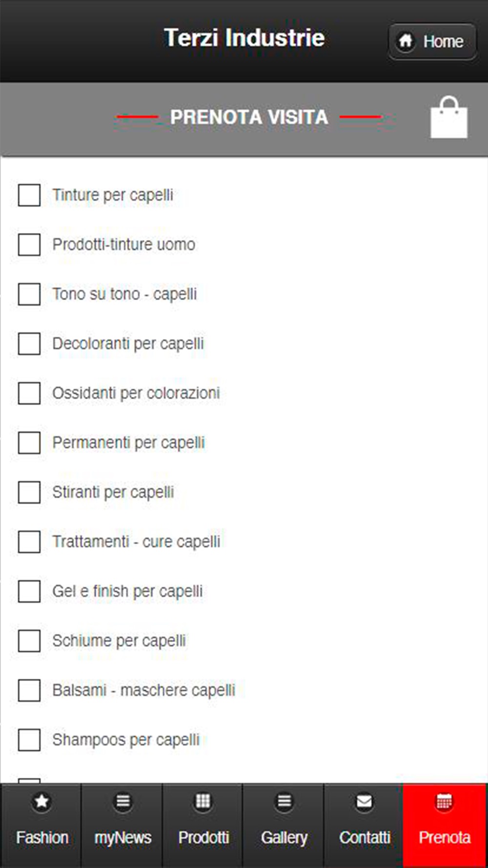This screenshot has width=488, height=868.
Task: Tick the Decoloranti per capelli box
Action: (29, 344)
